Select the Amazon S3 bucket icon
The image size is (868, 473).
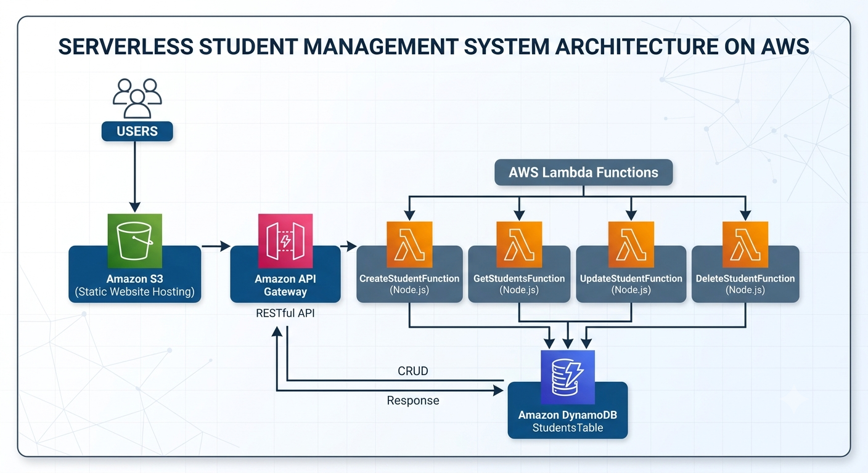[135, 241]
